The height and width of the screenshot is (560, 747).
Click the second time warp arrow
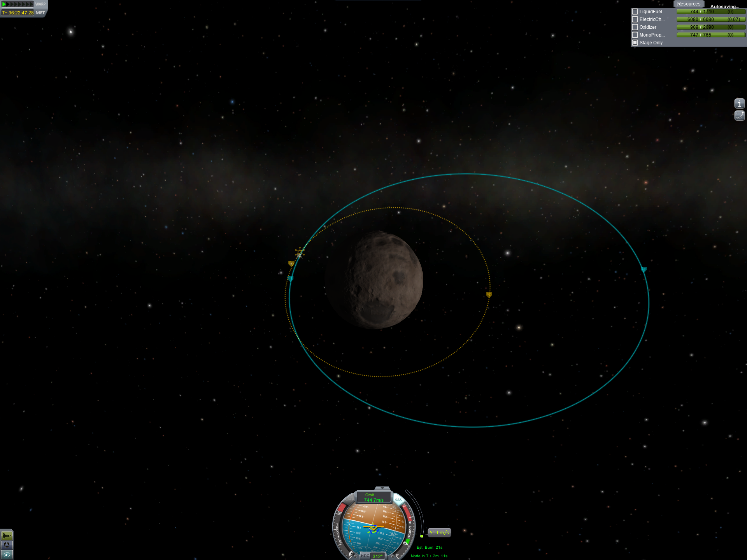[8, 4]
